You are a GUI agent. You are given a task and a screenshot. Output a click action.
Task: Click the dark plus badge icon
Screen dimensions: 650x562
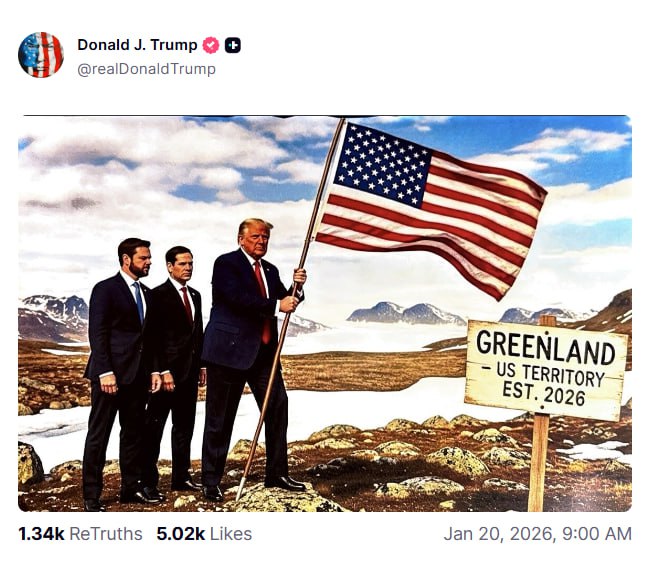click(x=233, y=45)
